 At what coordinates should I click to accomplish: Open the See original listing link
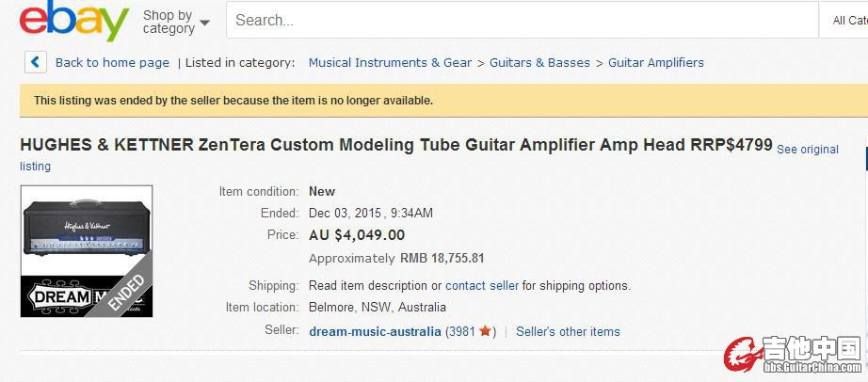click(807, 150)
